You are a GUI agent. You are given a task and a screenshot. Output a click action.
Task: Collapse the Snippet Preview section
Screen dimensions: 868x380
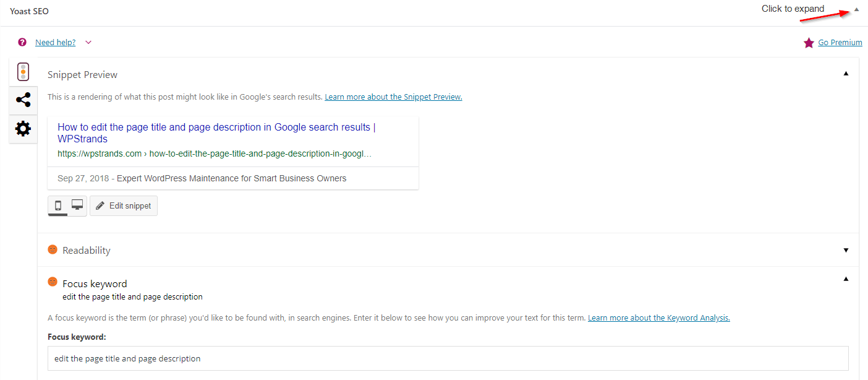pos(846,74)
